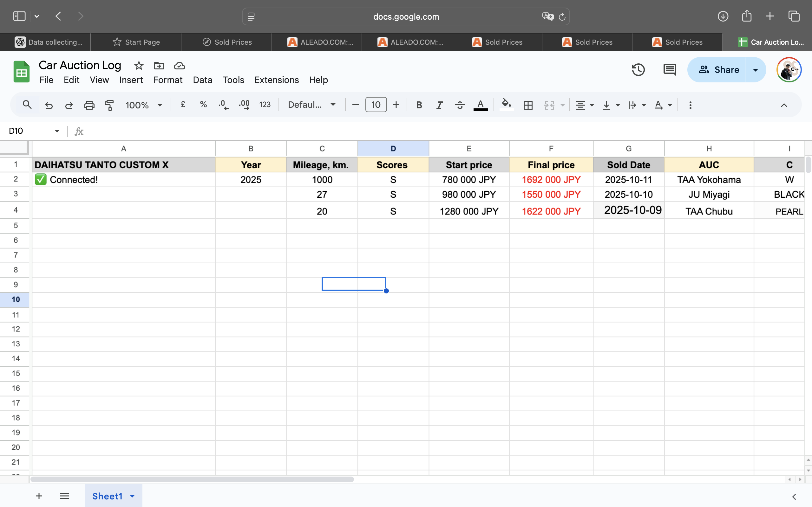This screenshot has height=507, width=812.
Task: Open the Default font dropdown
Action: click(x=311, y=105)
